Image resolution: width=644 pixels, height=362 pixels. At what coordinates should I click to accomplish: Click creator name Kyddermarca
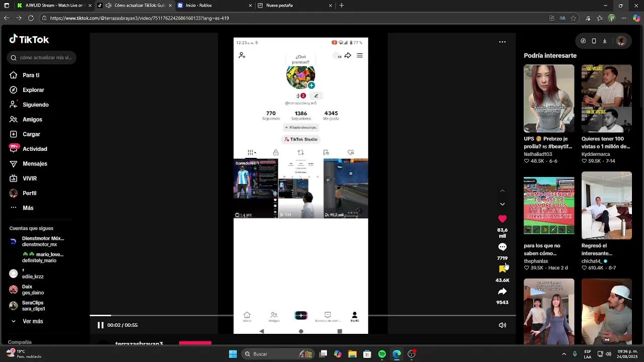[596, 154]
